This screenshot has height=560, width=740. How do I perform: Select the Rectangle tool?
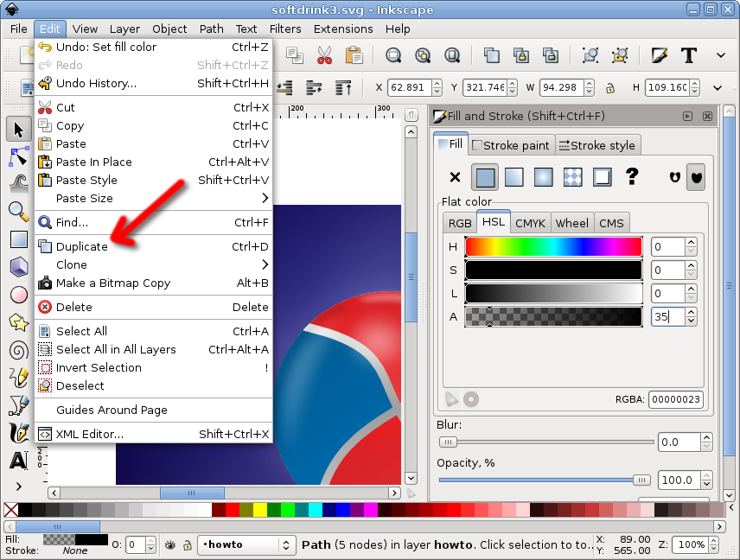pos(19,239)
